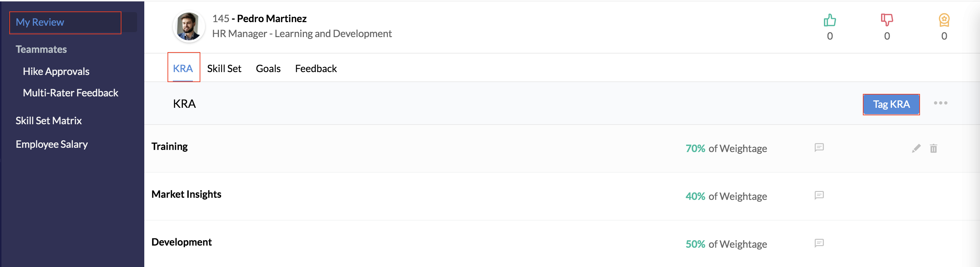
Task: Open comments for Market Insights KRA
Action: tap(819, 196)
